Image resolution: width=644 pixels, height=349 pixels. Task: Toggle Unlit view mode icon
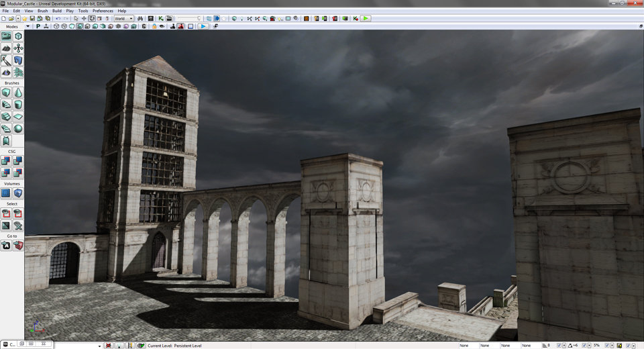[x=72, y=26]
